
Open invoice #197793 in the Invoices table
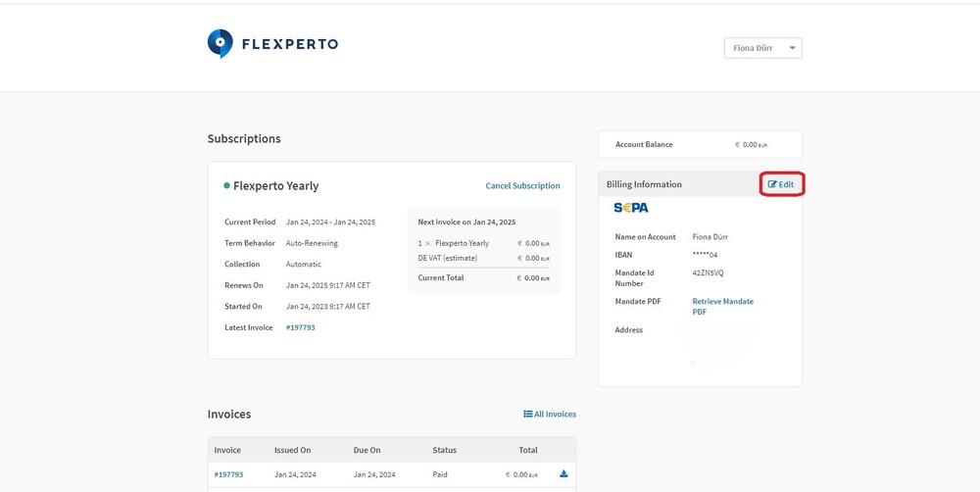(x=228, y=474)
